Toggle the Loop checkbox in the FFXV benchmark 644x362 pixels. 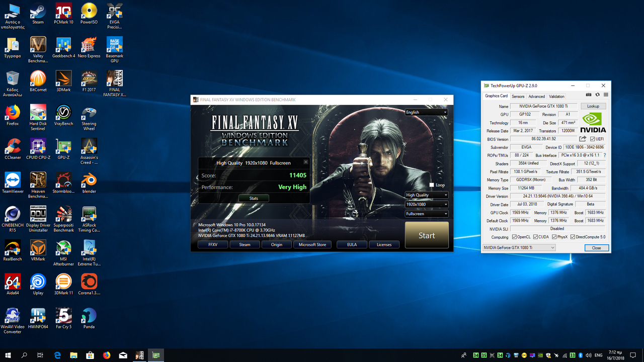click(432, 185)
